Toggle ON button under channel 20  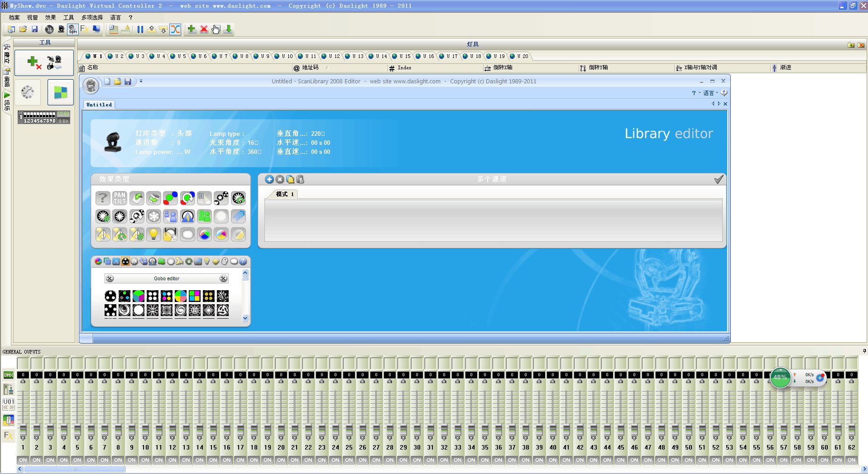281,460
